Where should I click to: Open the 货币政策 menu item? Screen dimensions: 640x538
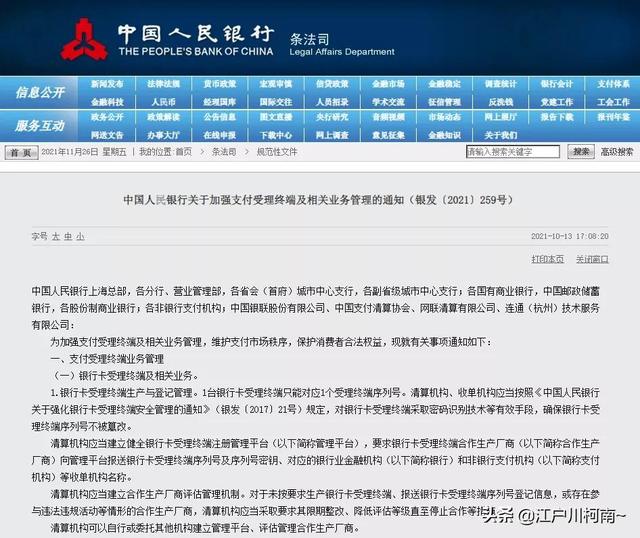click(220, 84)
